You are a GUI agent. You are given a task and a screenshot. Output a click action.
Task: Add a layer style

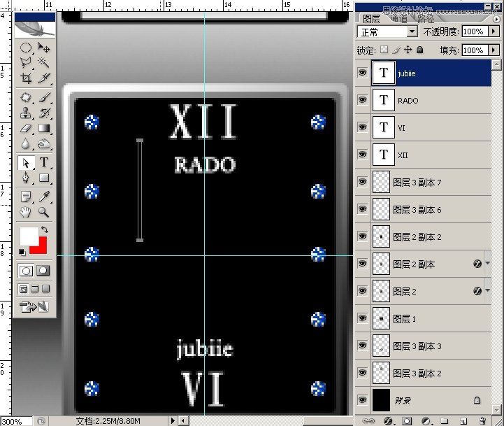tap(388, 420)
